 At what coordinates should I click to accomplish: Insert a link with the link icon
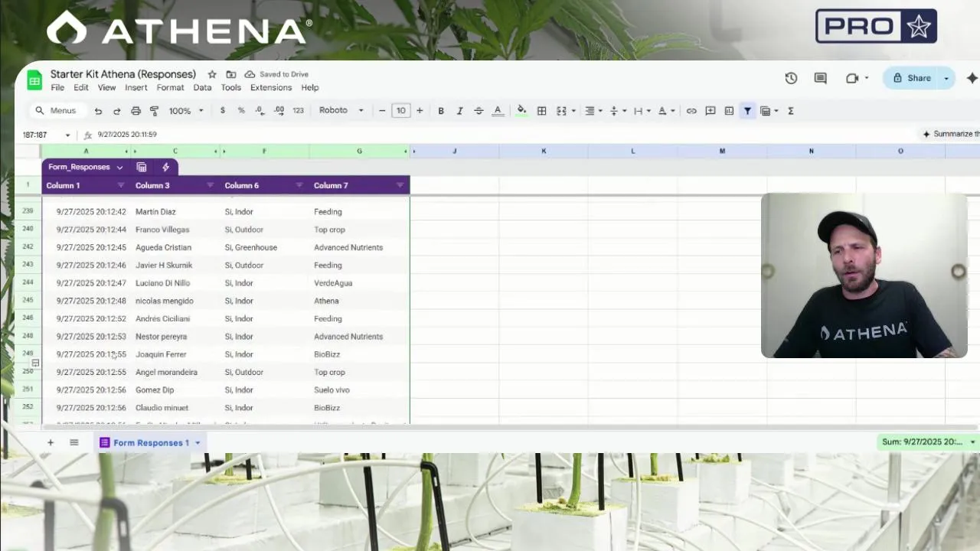point(691,111)
